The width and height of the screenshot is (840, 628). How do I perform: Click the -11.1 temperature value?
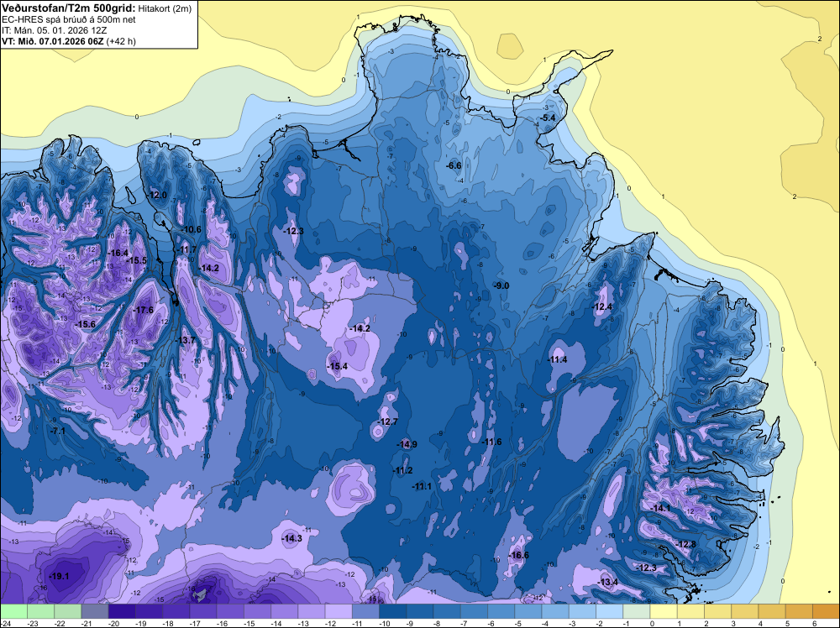coord(422,487)
